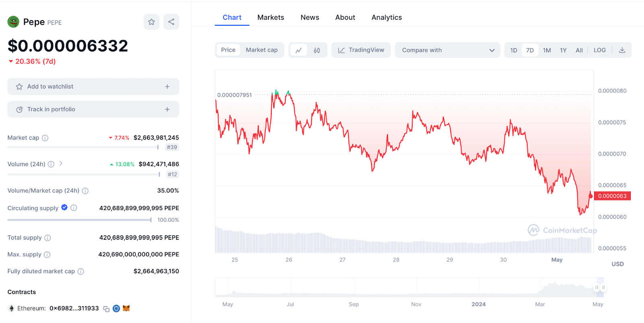Open the News tab
This screenshot has height=323, width=644.
[x=310, y=17]
